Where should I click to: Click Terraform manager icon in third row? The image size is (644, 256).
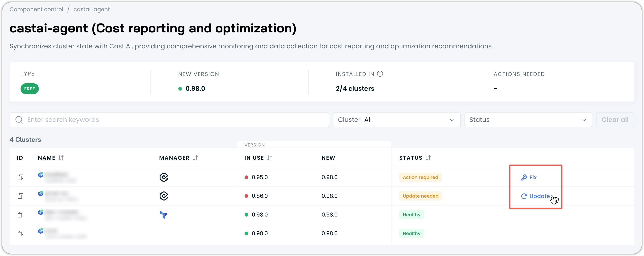coord(164,215)
